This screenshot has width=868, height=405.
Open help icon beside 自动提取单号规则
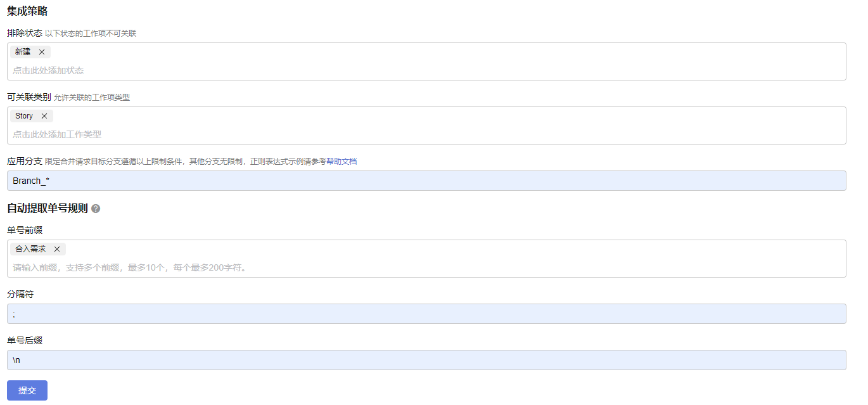(x=96, y=209)
